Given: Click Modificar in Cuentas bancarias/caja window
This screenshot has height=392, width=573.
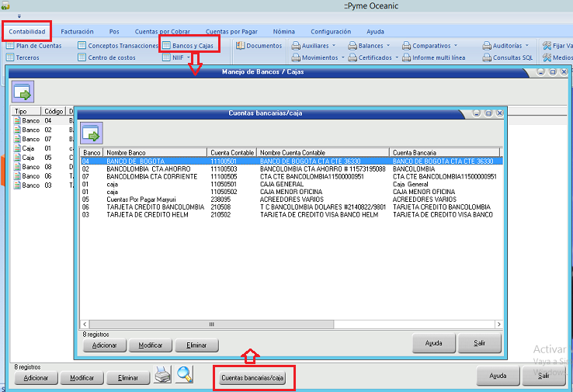Looking at the screenshot, I should tap(151, 345).
